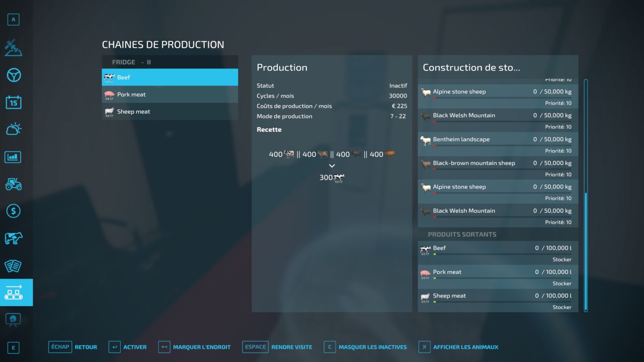Click the CHAINES DE PRODUCTION title

point(163,45)
